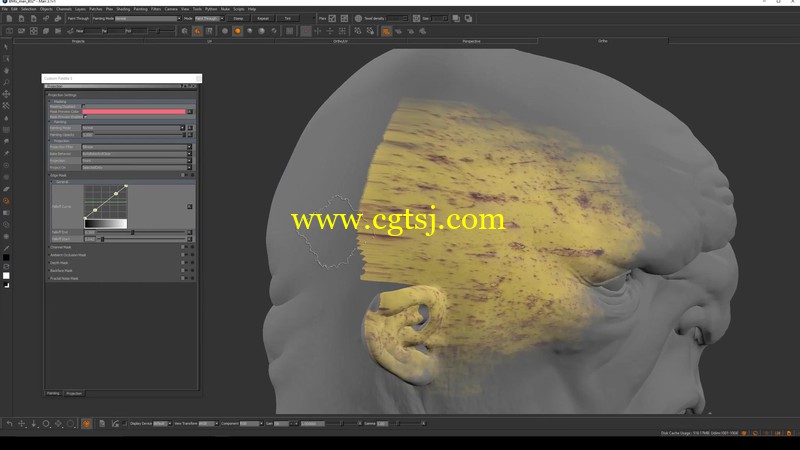
Task: Switch to the Projection tab at palette bottom
Action: [74, 393]
